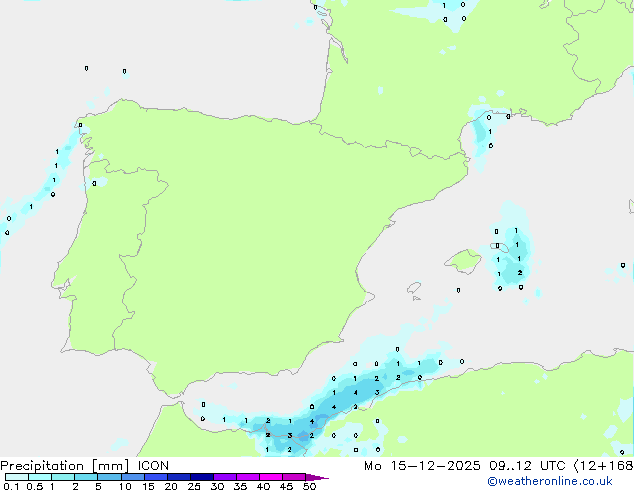634x490 pixels.
Task: Click the Ibiza island on the map
Action: pos(414,288)
